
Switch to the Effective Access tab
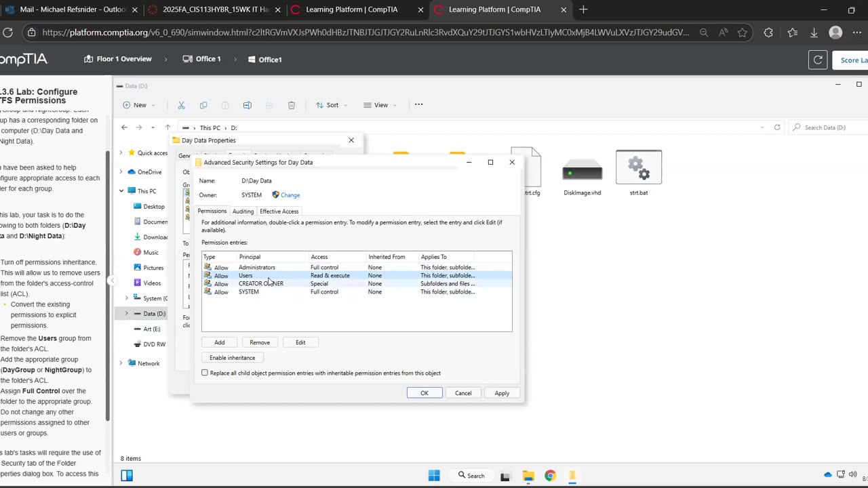pos(279,211)
